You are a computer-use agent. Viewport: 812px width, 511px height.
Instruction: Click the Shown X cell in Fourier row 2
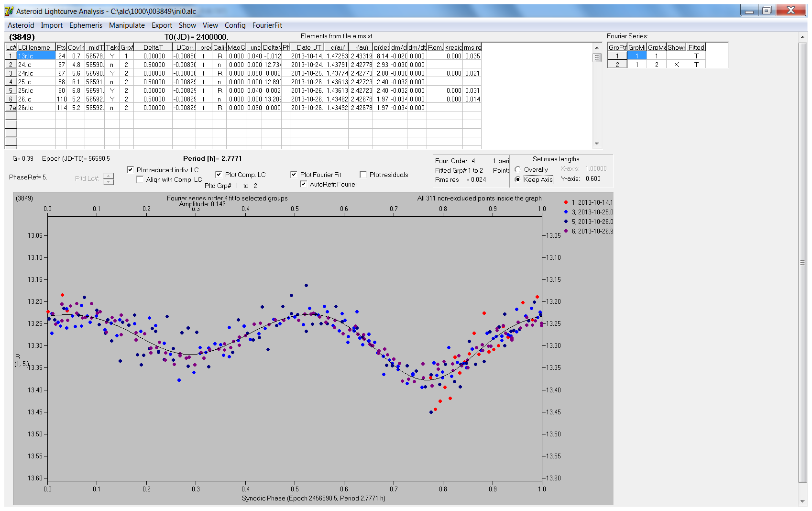676,65
